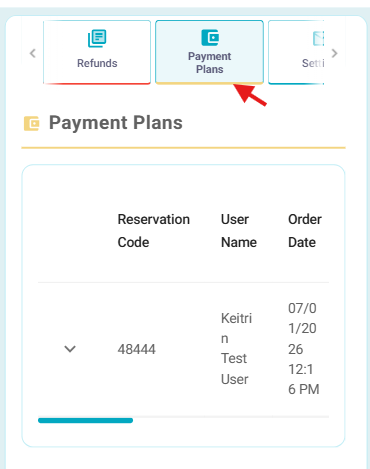This screenshot has width=370, height=469.
Task: Click the teal horizontal scrollbar thumb
Action: tap(85, 420)
